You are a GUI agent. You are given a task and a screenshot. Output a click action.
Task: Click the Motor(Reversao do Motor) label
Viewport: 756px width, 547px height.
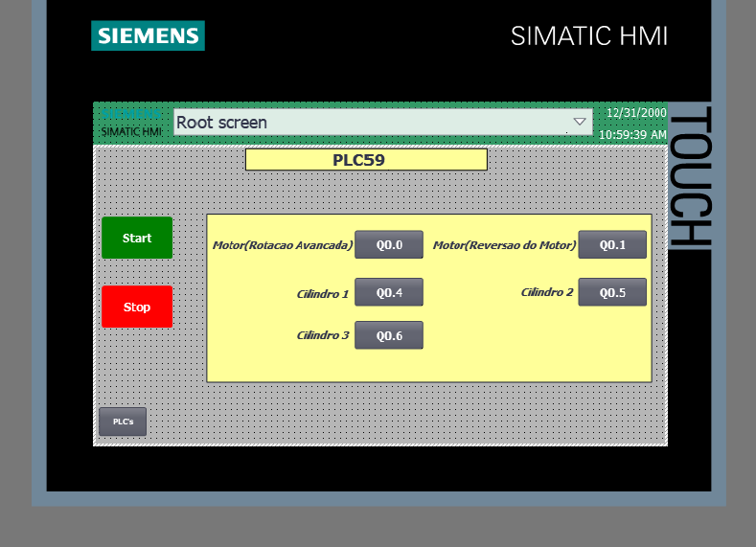pyautogui.click(x=504, y=245)
